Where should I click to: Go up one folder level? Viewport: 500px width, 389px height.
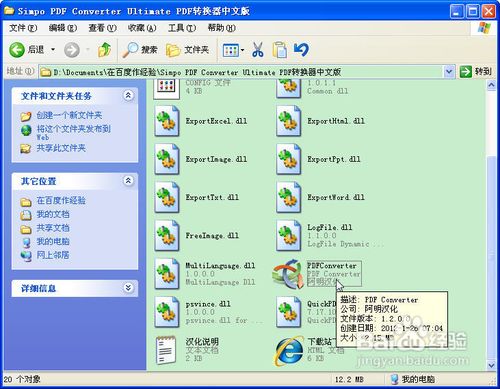pos(104,50)
